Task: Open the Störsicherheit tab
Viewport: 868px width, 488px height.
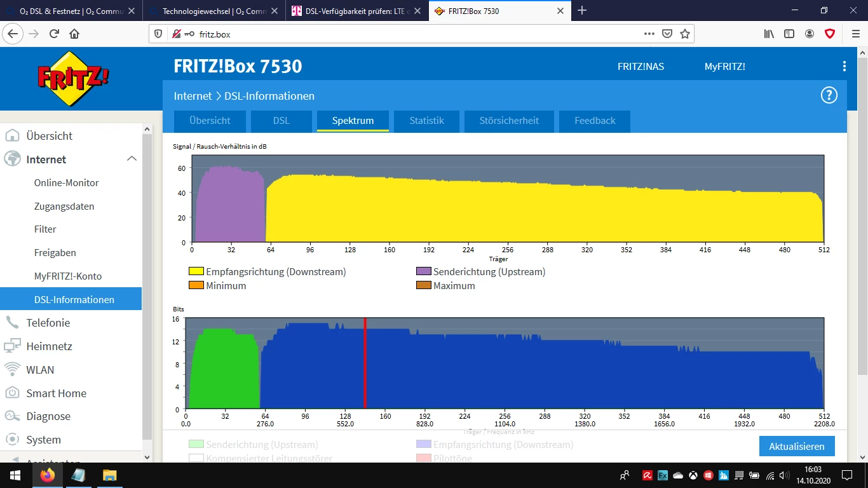Action: click(x=509, y=121)
